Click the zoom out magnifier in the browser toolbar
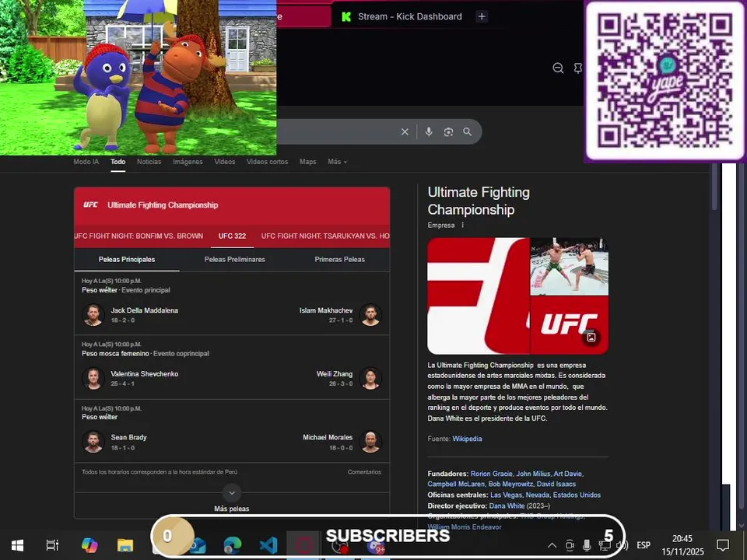 (558, 68)
